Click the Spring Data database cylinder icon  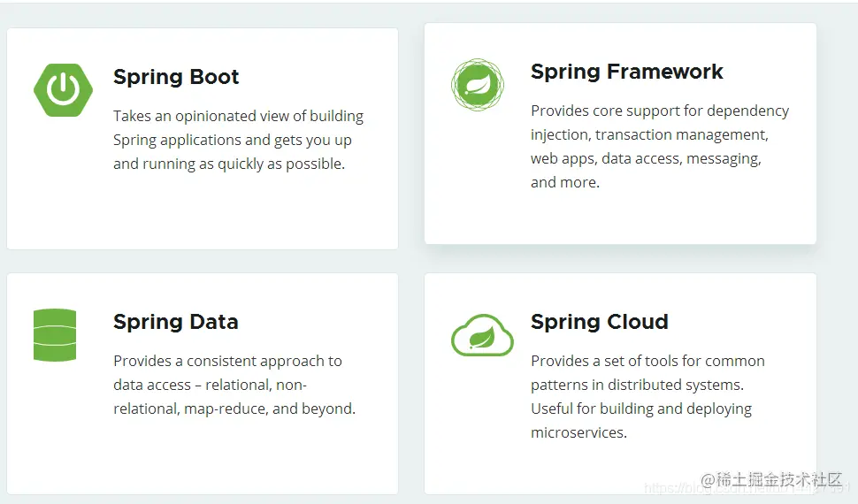coord(55,335)
